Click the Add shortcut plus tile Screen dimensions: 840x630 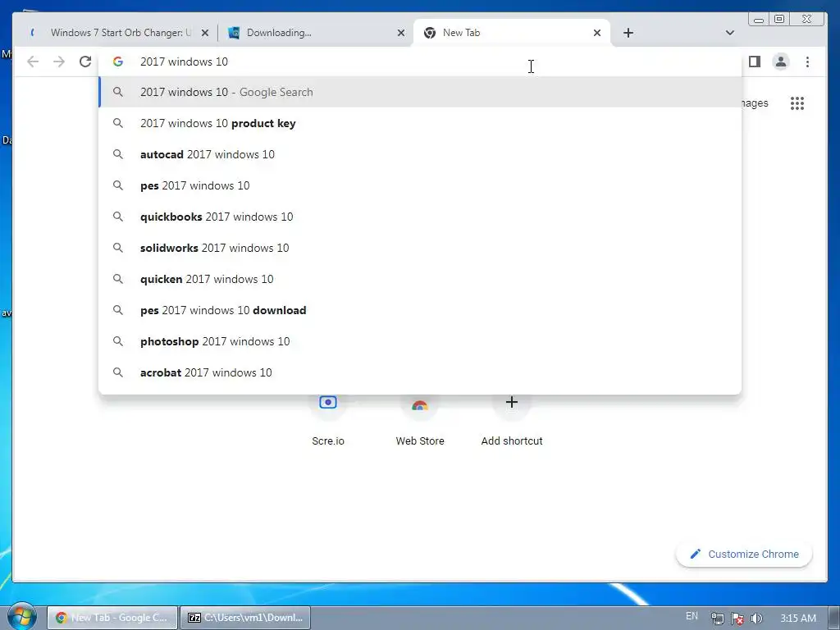point(512,421)
